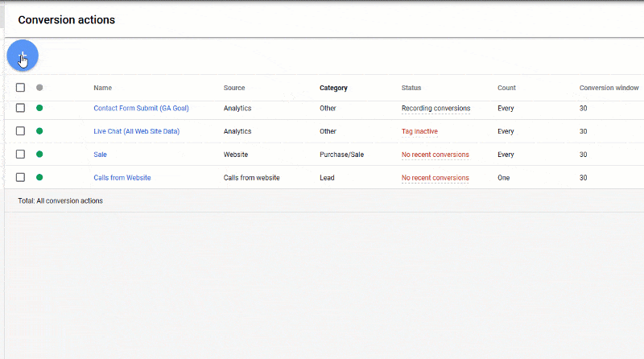Click the gray status dot in the header

pyautogui.click(x=39, y=88)
